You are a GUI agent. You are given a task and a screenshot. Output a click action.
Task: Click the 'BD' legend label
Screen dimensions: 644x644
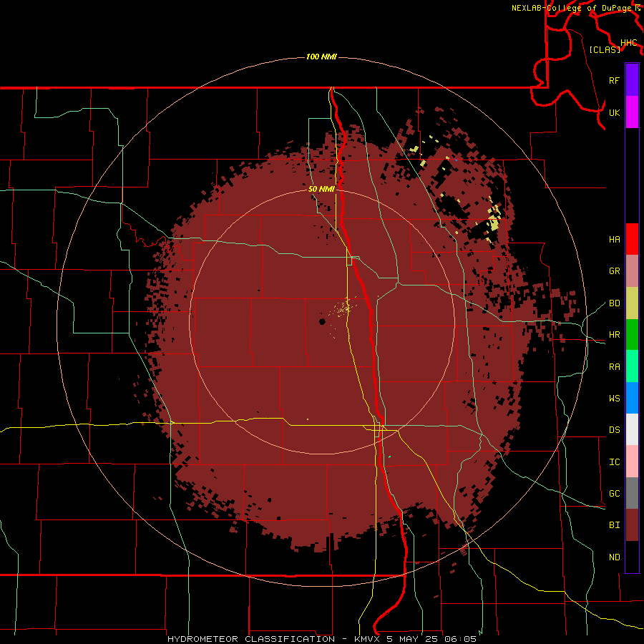(614, 303)
